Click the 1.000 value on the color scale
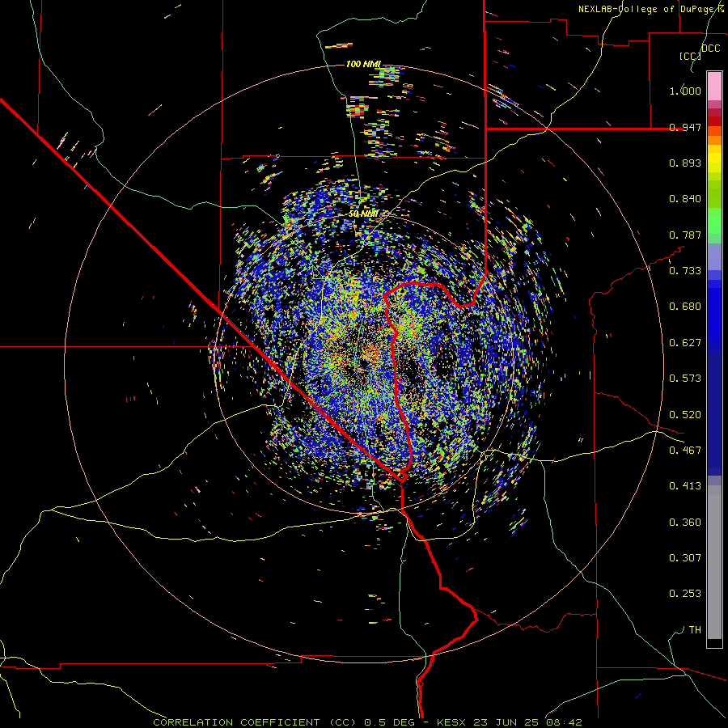This screenshot has width=728, height=728. tap(685, 91)
